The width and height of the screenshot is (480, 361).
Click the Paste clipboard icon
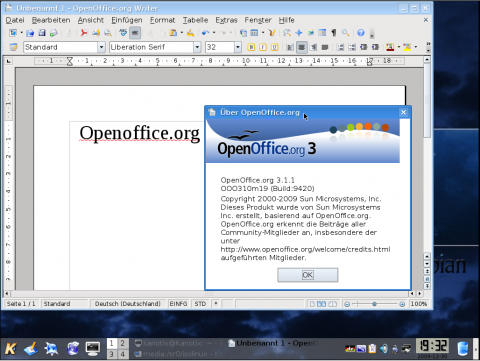click(173, 33)
